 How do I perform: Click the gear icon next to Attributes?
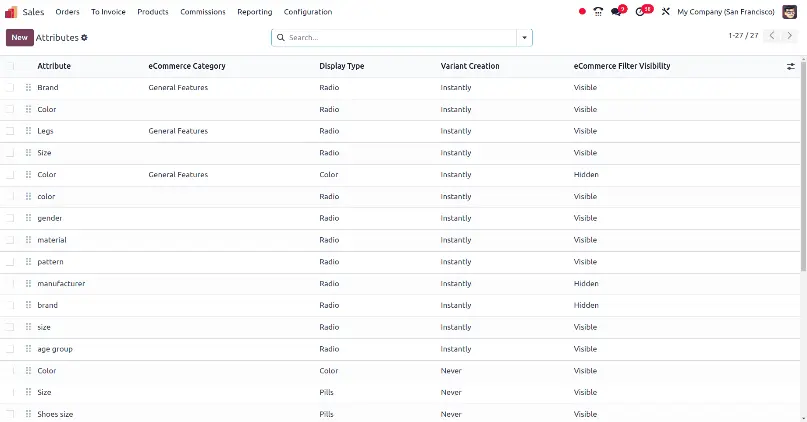pyautogui.click(x=84, y=38)
